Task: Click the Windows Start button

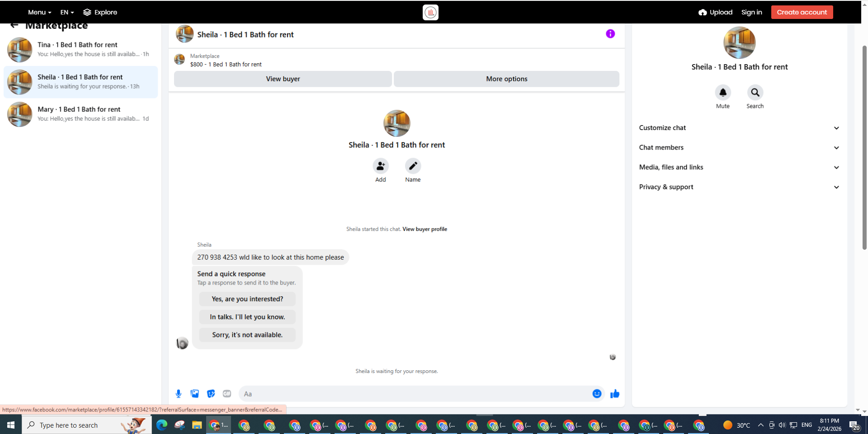Action: point(11,425)
